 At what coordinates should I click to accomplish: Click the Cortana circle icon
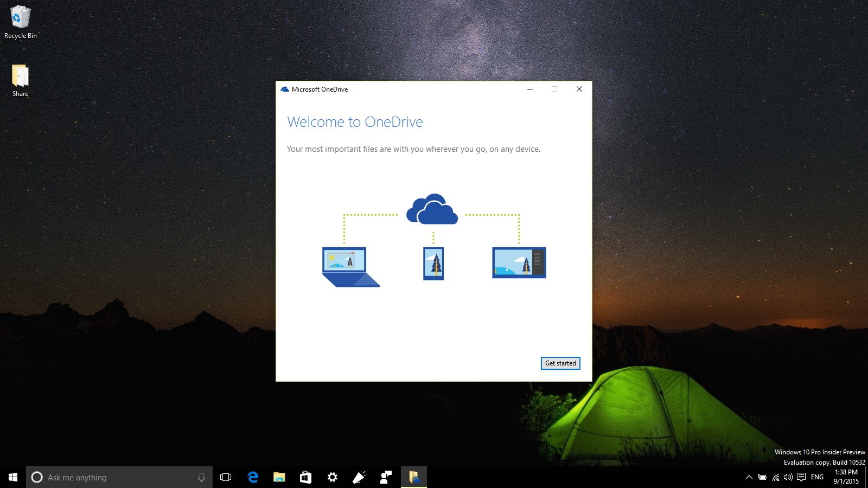point(37,477)
